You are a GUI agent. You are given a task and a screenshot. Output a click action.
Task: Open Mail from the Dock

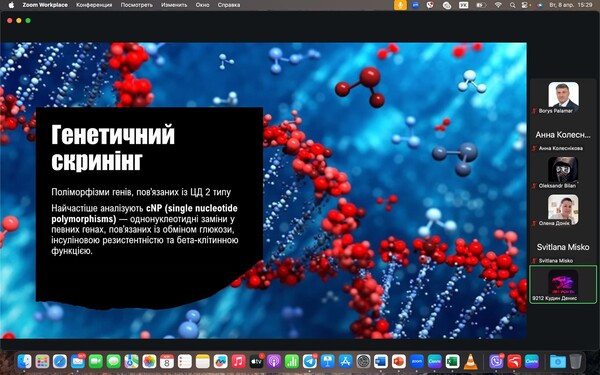(x=78, y=361)
